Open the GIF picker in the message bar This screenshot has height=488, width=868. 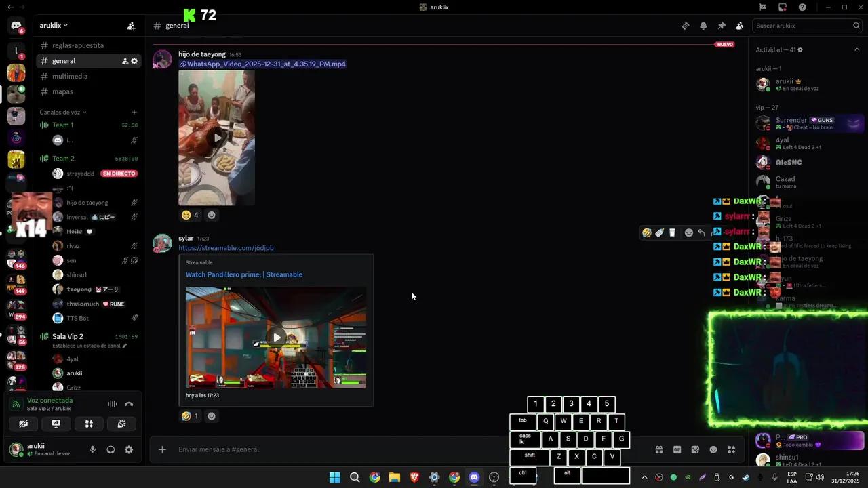coord(677,449)
